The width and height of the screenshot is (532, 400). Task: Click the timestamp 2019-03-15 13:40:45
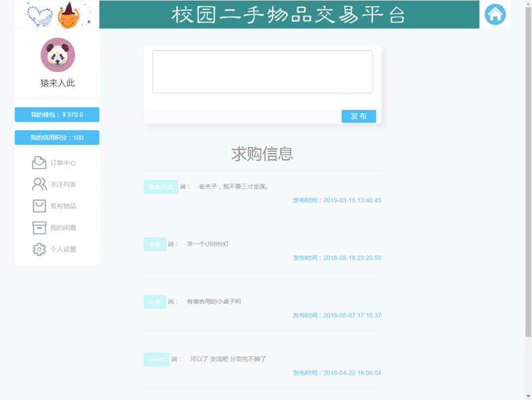pyautogui.click(x=335, y=200)
